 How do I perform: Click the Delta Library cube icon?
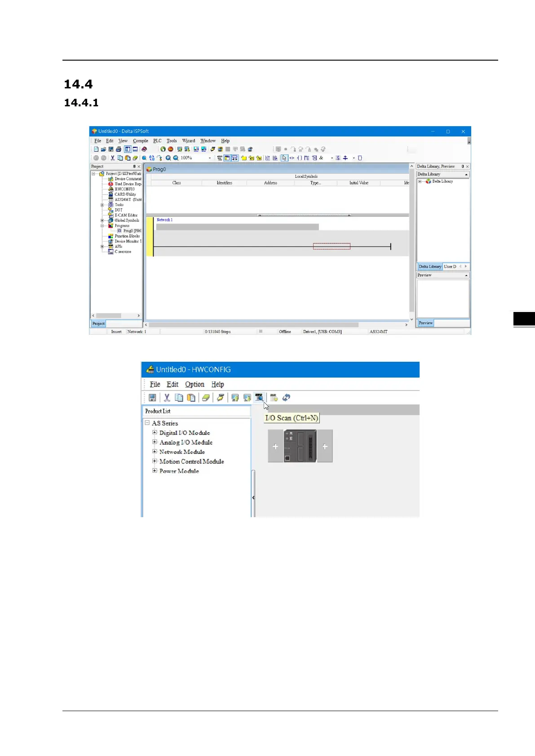coord(429,181)
